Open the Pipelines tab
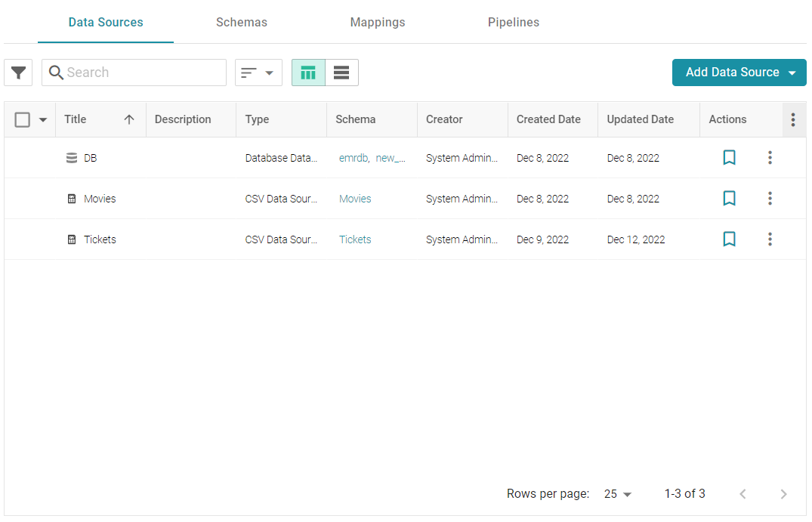The width and height of the screenshot is (812, 522). 513,22
